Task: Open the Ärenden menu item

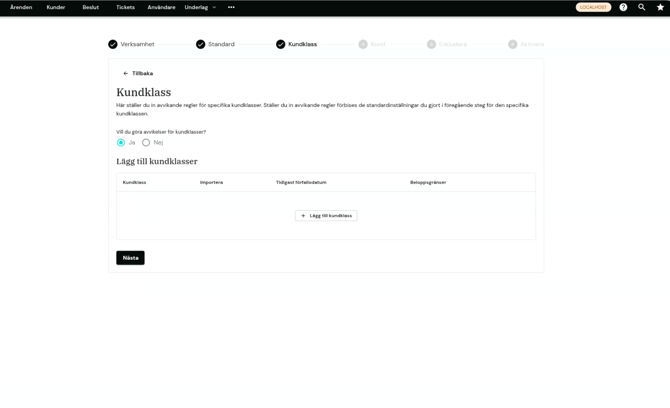Action: pos(21,7)
